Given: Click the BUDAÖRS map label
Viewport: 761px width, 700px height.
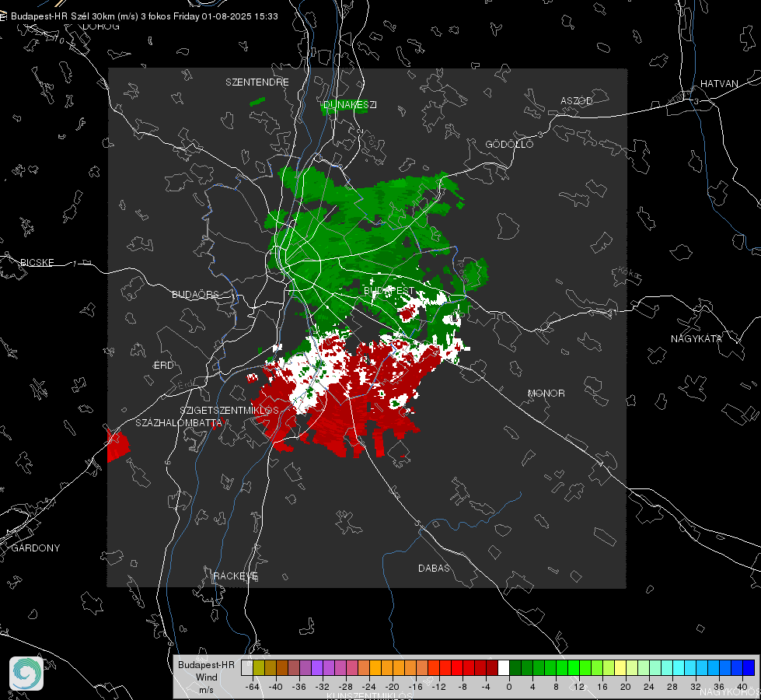Looking at the screenshot, I should [195, 295].
